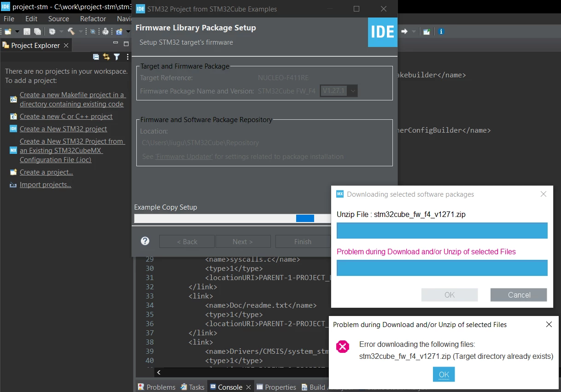The image size is (561, 392).
Task: Click Create a new Makefile project link
Action: [72, 99]
